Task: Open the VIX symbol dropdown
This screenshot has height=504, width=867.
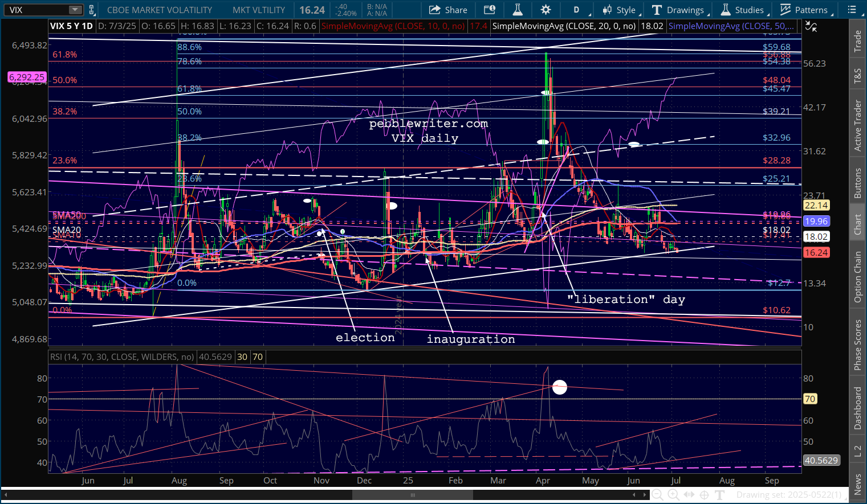Action: 75,10
